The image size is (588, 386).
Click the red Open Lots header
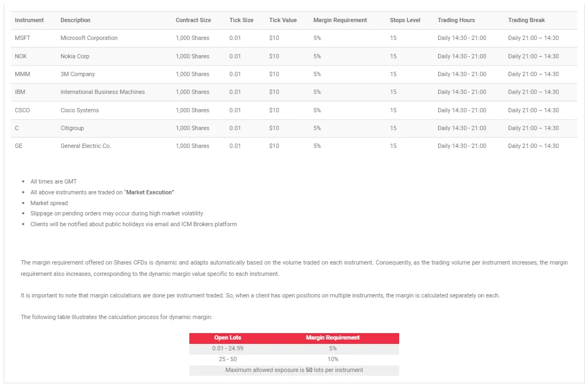click(228, 338)
